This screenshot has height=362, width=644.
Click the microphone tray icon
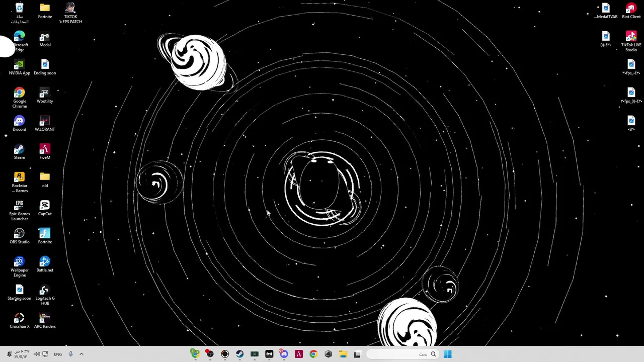click(x=70, y=354)
